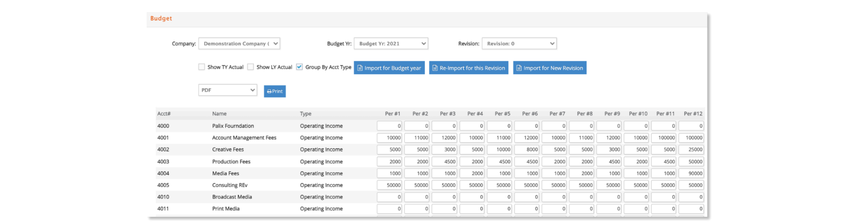
Task: Select Production Fees account name
Action: pyautogui.click(x=231, y=162)
